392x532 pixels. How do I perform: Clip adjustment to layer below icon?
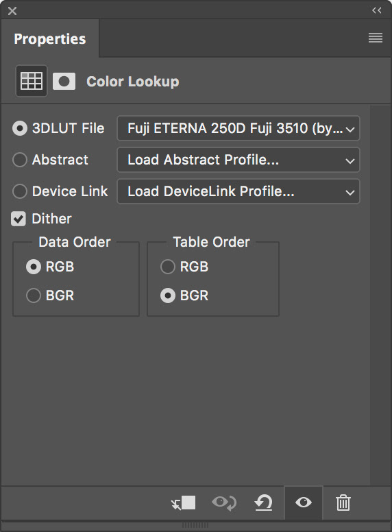(183, 503)
